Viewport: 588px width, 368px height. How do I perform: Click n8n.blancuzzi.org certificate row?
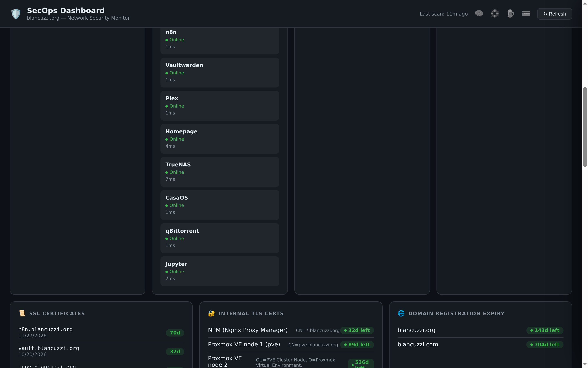click(101, 332)
